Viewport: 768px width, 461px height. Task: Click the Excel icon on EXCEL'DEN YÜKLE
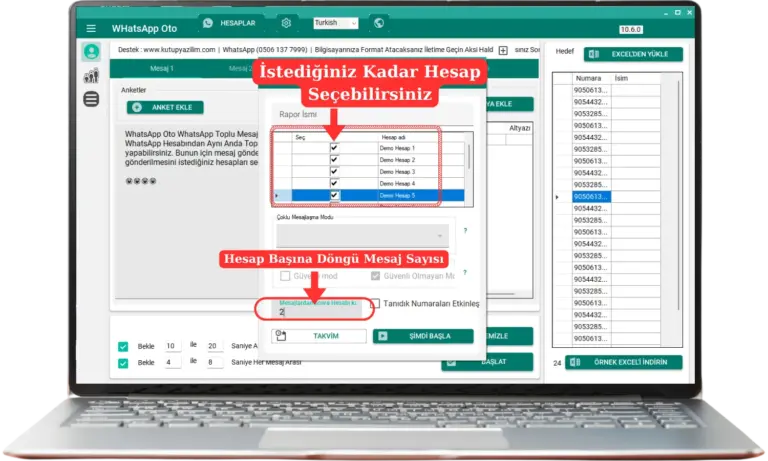(594, 54)
